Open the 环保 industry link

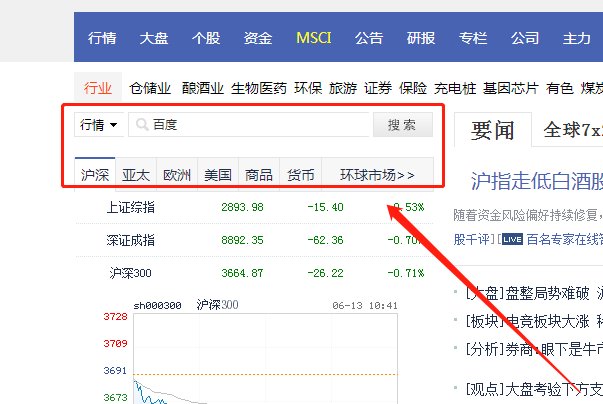pos(308,88)
